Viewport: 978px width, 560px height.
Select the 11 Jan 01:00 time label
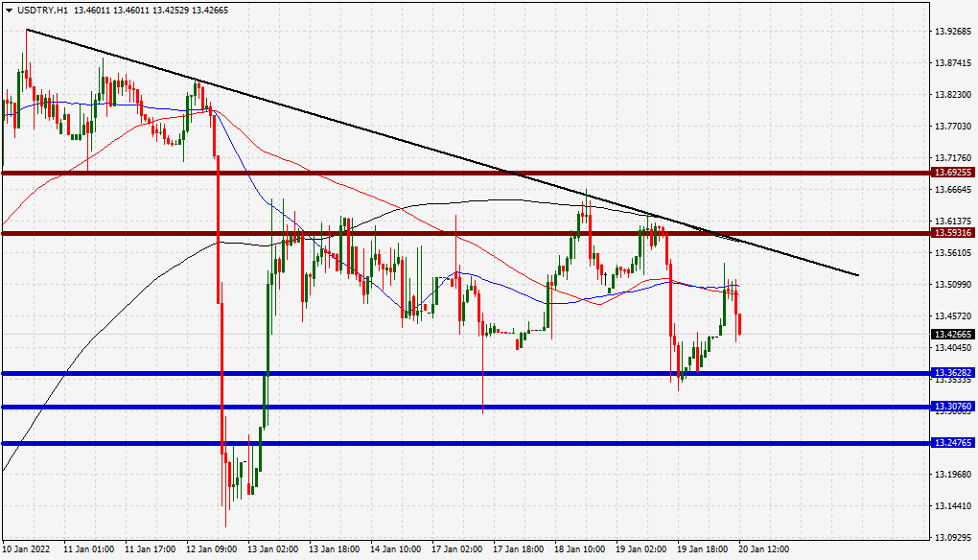click(x=88, y=549)
